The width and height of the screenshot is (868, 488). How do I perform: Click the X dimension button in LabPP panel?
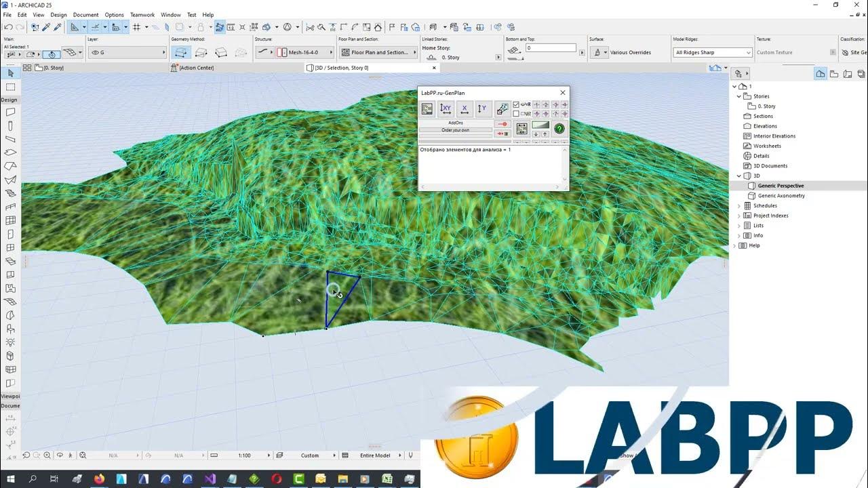(x=464, y=108)
